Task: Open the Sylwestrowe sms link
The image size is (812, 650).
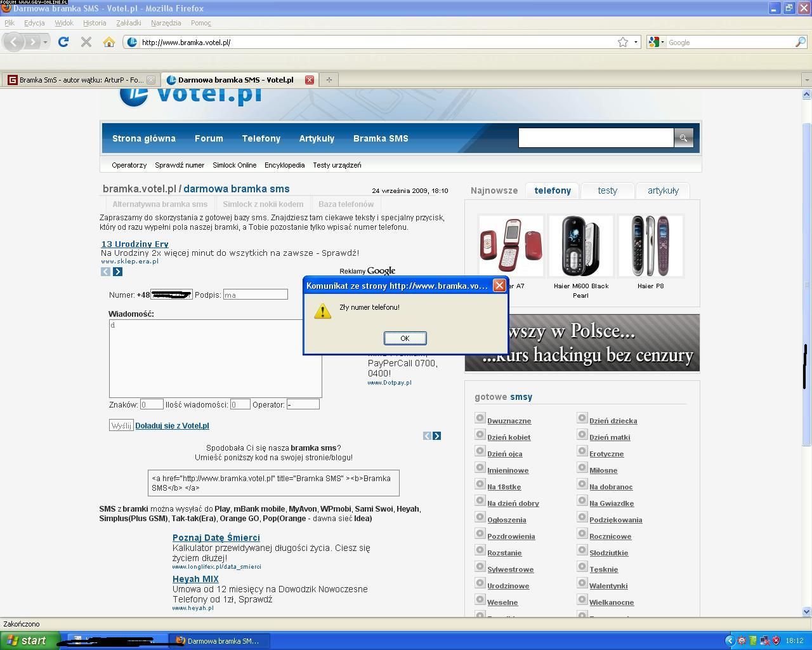Action: 510,569
